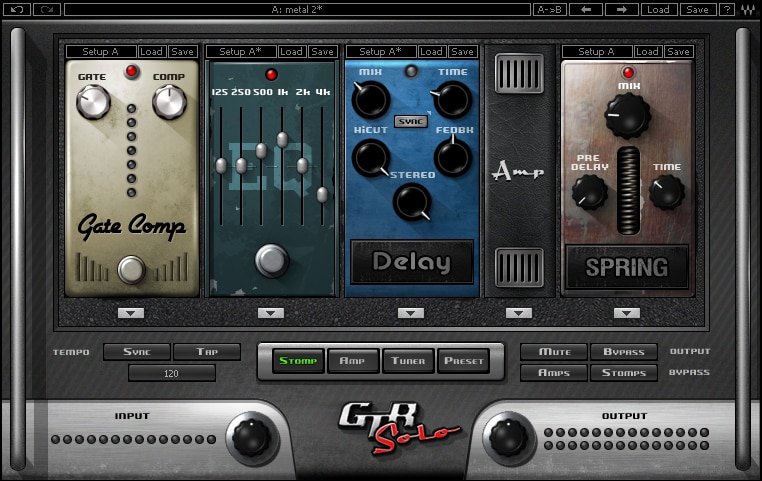
Task: Open Delay pedal 'Setup A*' preset menu
Action: 381,52
